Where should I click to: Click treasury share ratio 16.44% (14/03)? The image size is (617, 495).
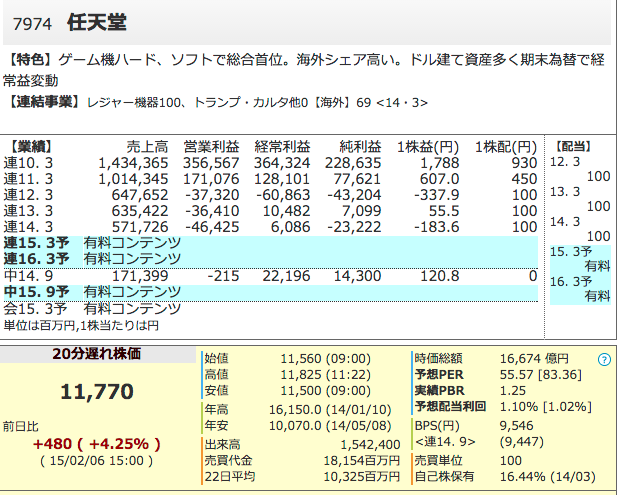click(548, 477)
